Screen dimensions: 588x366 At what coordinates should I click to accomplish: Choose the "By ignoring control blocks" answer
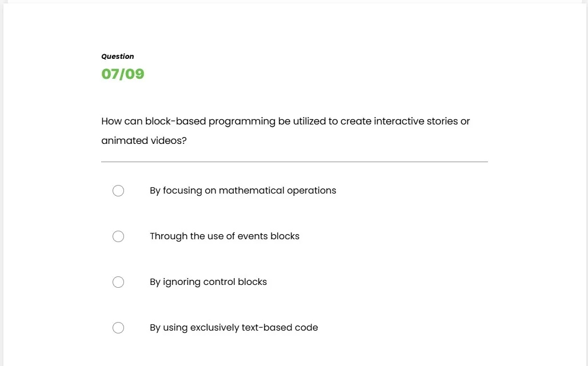(118, 282)
